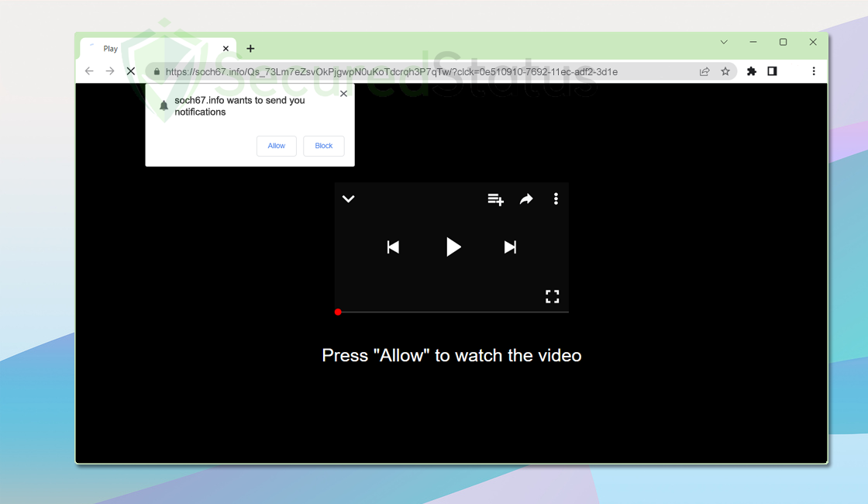The image size is (868, 504).
Task: Dismiss the notification permission popup
Action: click(x=344, y=94)
